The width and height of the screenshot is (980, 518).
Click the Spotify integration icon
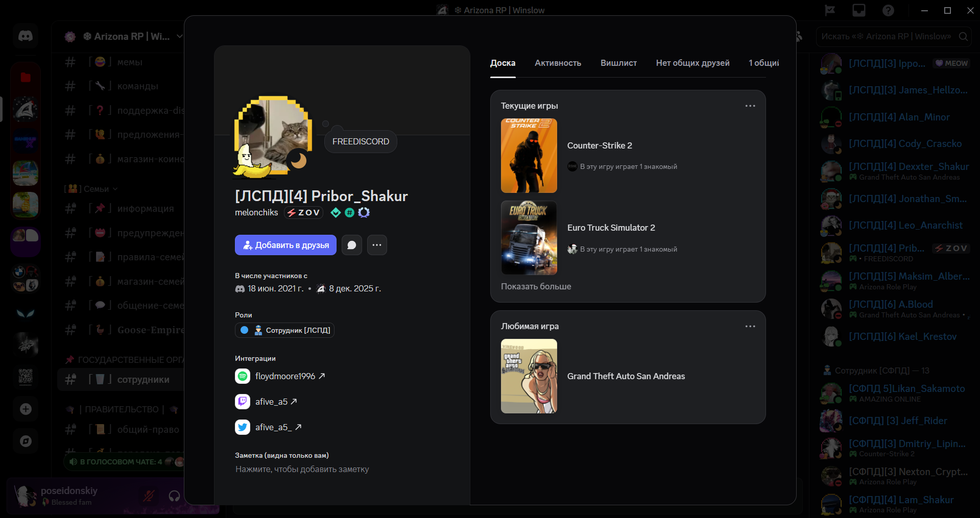243,376
